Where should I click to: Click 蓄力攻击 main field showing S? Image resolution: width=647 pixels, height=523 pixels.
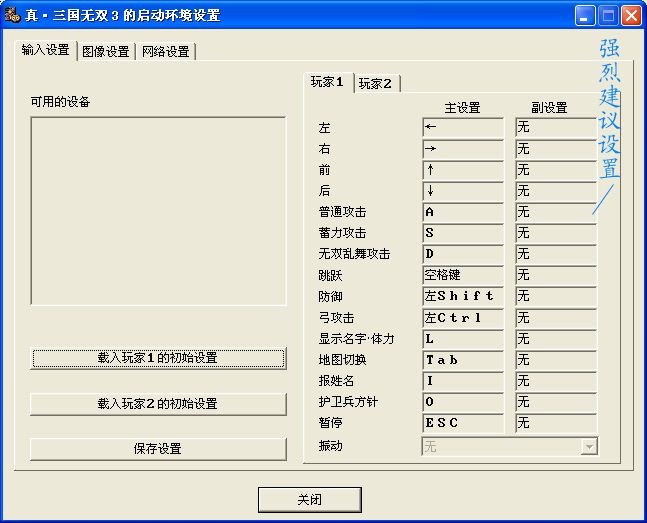pyautogui.click(x=463, y=233)
